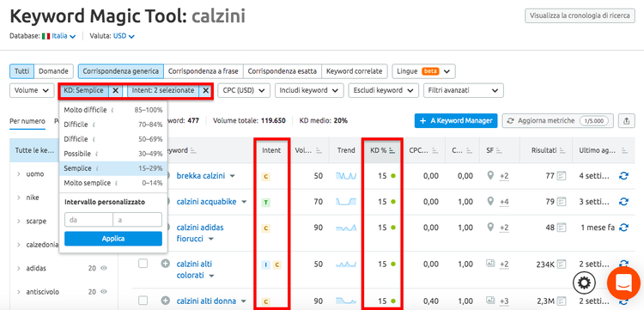This screenshot has width=644, height=310.
Task: Open SERP results icon for brekka calzini
Action: coord(562,176)
